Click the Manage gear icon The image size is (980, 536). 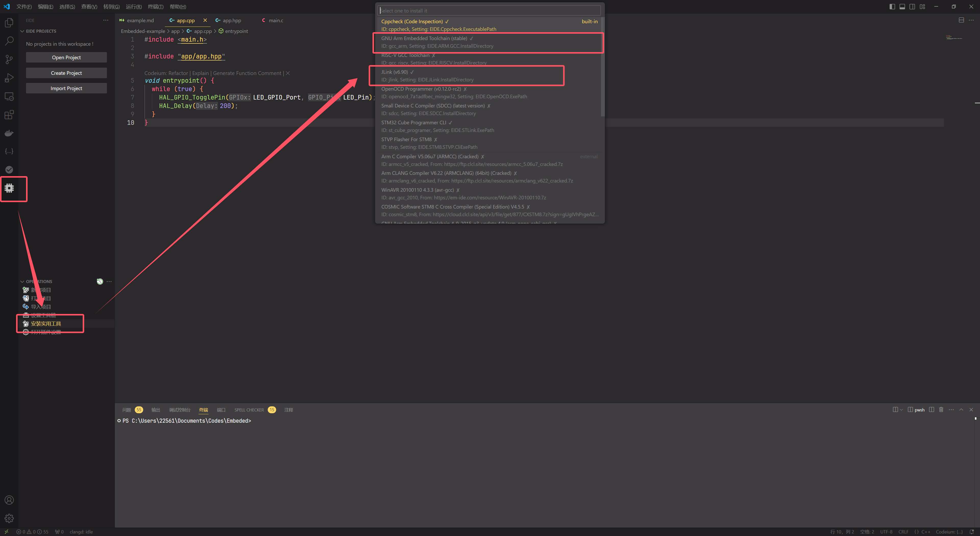coord(9,518)
